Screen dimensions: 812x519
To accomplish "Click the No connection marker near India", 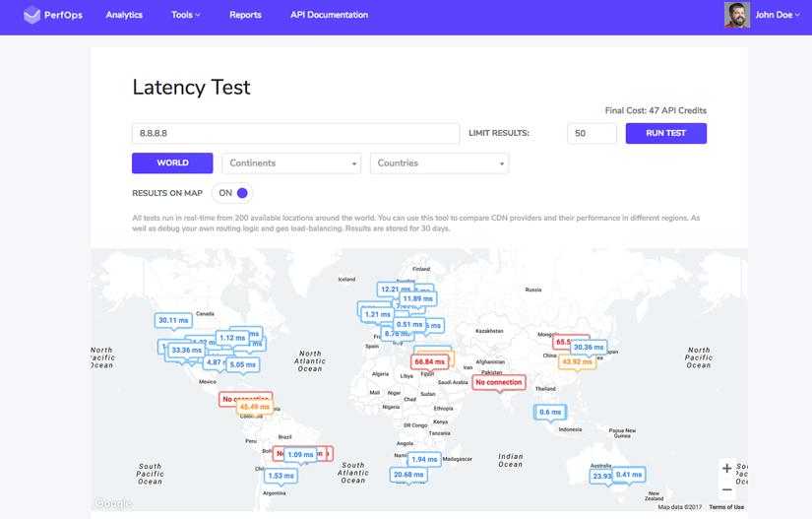I will (x=499, y=382).
